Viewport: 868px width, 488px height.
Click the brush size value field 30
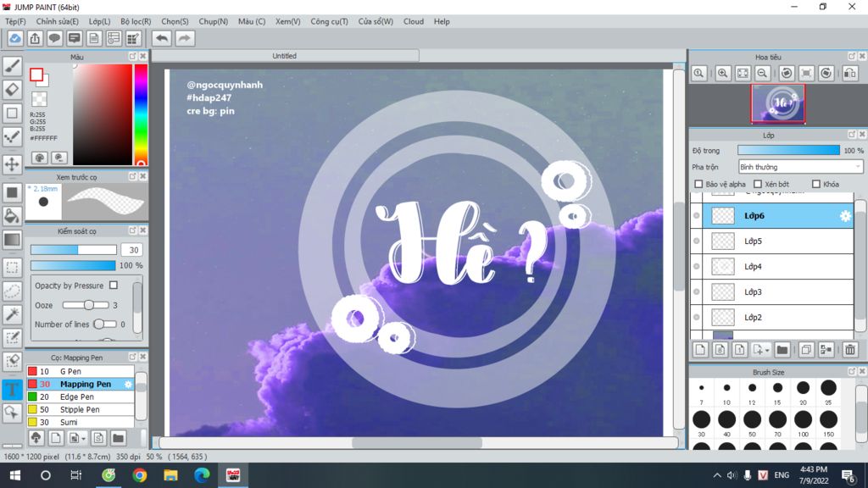(x=132, y=250)
